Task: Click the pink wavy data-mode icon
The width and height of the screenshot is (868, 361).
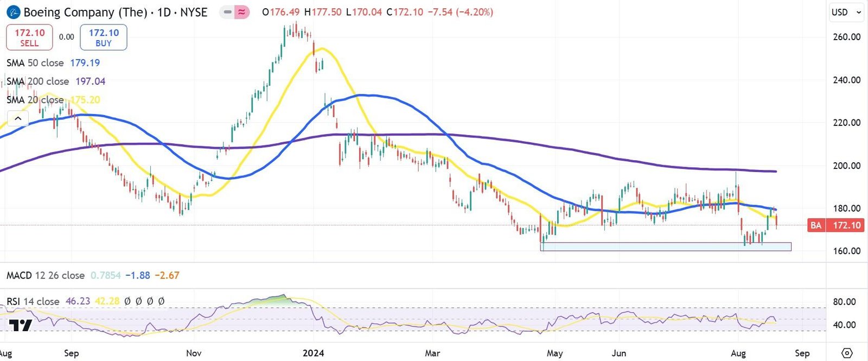Action: coord(242,12)
